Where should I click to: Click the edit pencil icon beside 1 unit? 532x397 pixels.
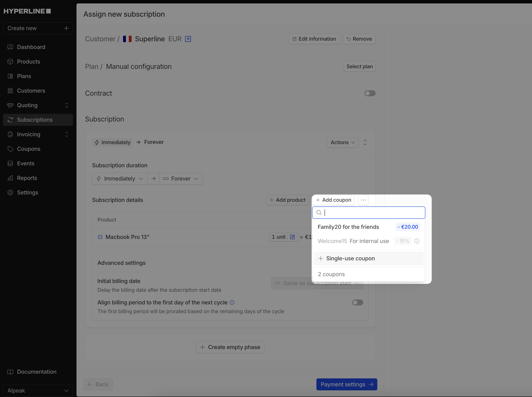(x=292, y=237)
